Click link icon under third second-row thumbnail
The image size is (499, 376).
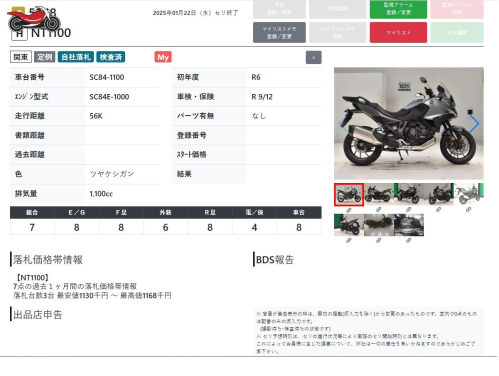point(409,240)
